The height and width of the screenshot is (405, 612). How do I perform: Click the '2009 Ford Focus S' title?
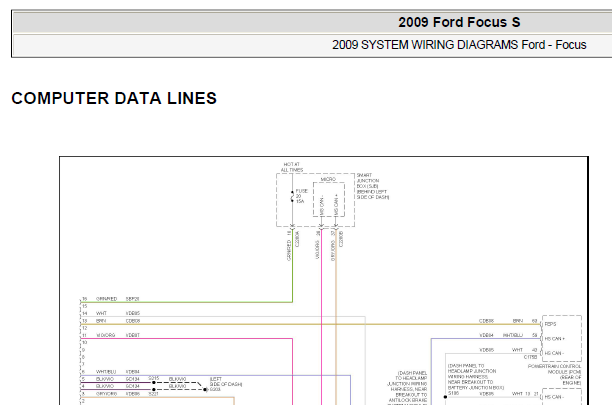click(459, 22)
